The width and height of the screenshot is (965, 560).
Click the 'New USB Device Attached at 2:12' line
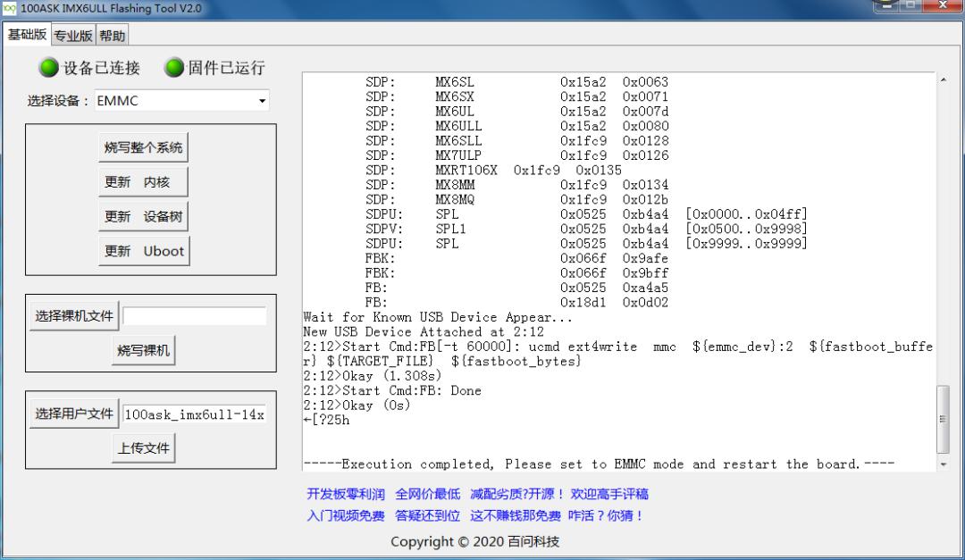[x=424, y=332]
